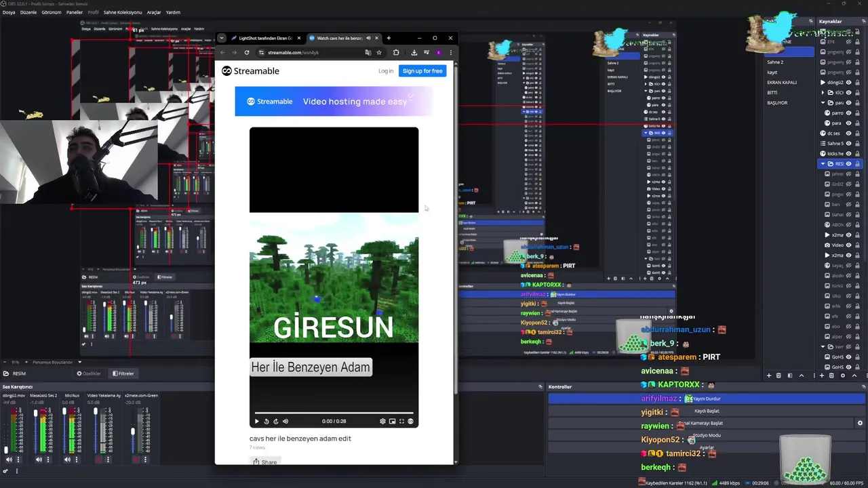Viewport: 868px width, 488px height.
Task: Bookmark this page with the star icon
Action: 379,52
